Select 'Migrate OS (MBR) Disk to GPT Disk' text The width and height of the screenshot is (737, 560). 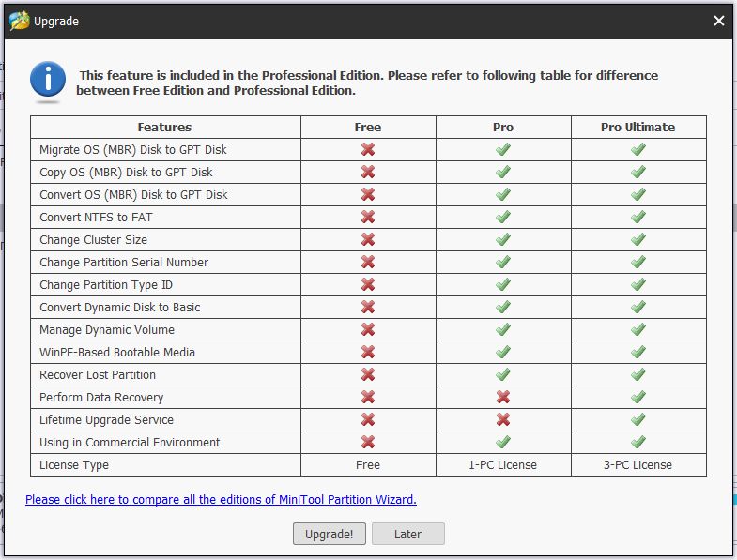pos(133,150)
